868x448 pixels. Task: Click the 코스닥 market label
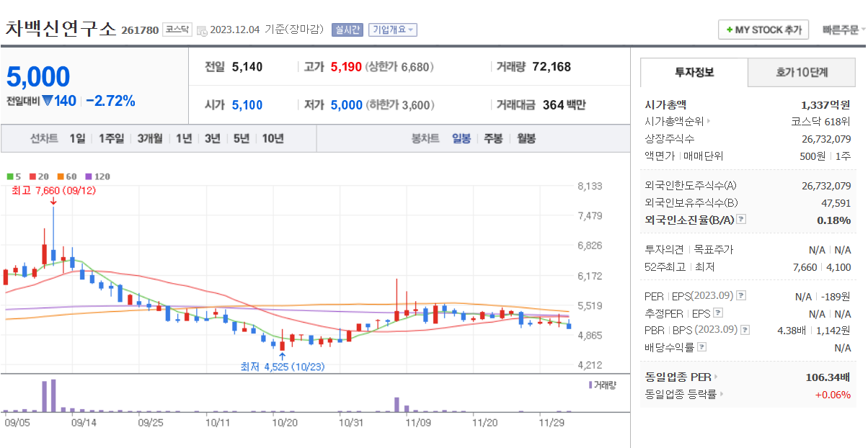click(177, 30)
